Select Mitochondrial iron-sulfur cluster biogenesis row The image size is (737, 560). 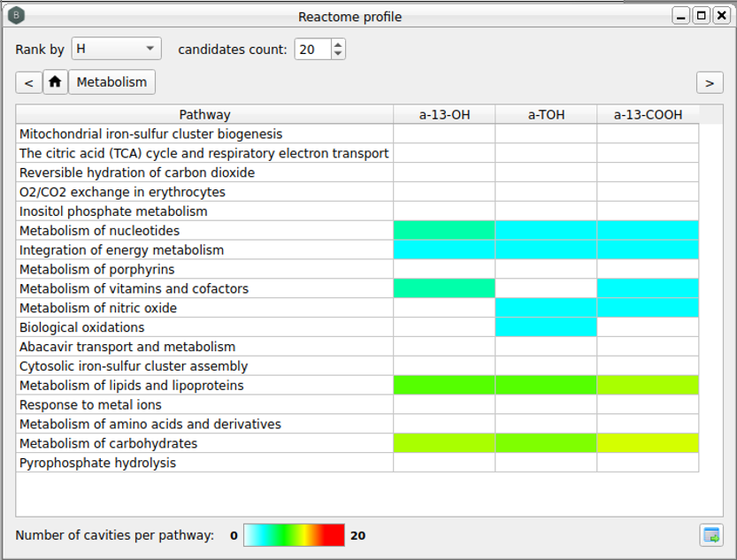(x=204, y=134)
